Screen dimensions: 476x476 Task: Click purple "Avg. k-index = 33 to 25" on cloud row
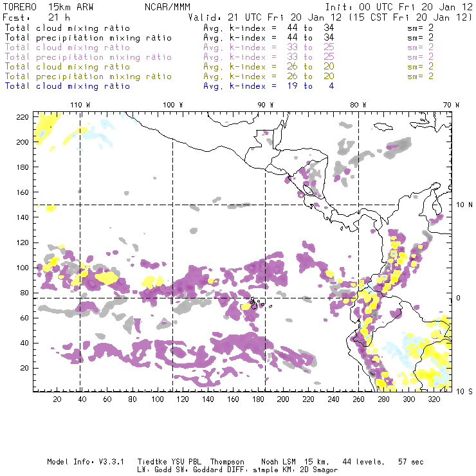tap(269, 48)
